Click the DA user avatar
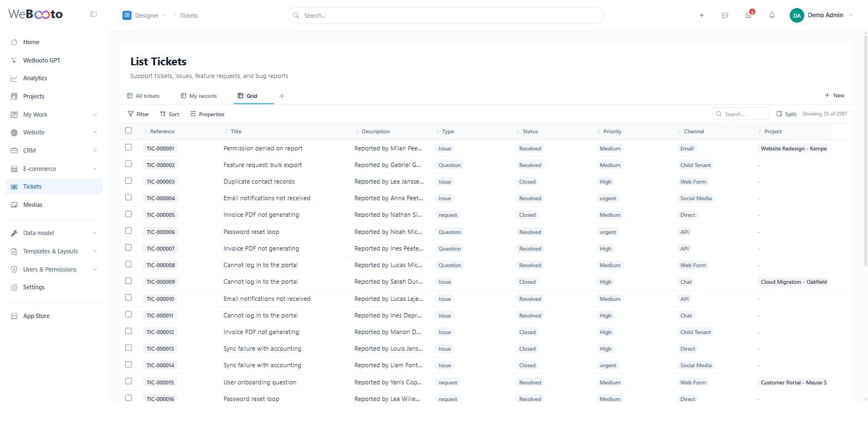Screen dimensions: 868x427 pos(797,15)
